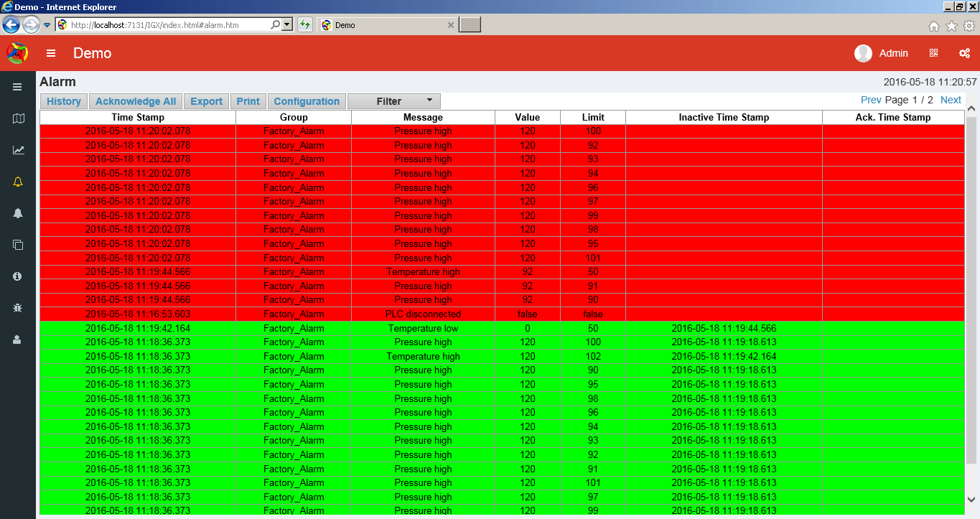
Task: Open a new browser tab
Action: click(470, 25)
